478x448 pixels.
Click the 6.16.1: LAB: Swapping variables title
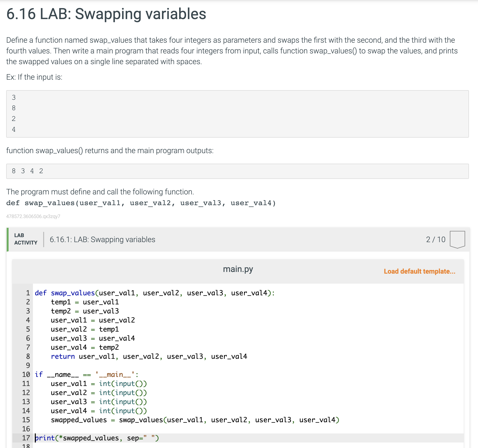tap(102, 240)
